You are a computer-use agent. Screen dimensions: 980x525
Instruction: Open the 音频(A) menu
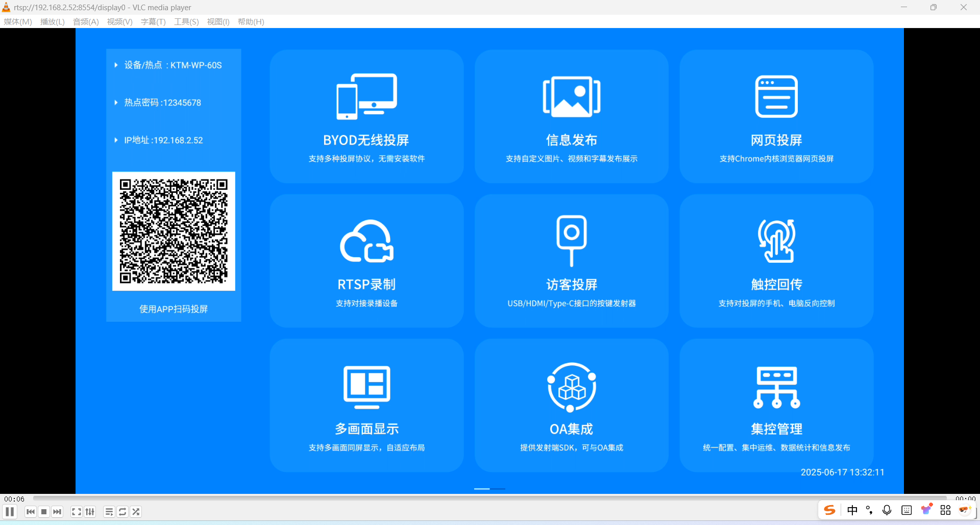point(86,21)
